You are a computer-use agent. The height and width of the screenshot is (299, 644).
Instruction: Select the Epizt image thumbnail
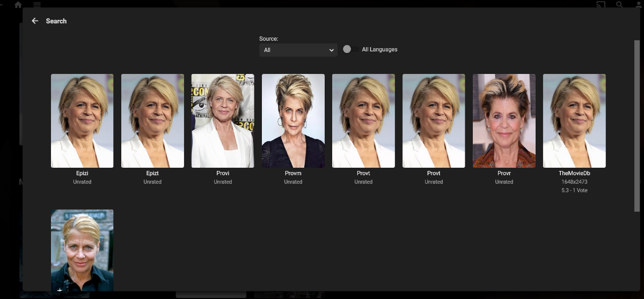[x=152, y=121]
